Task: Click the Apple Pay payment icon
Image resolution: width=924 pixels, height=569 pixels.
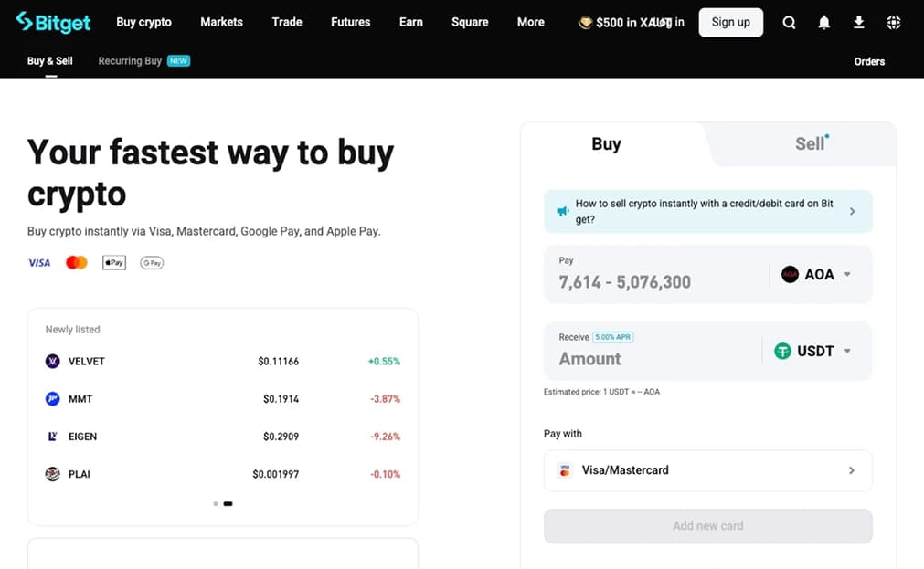Action: [113, 263]
